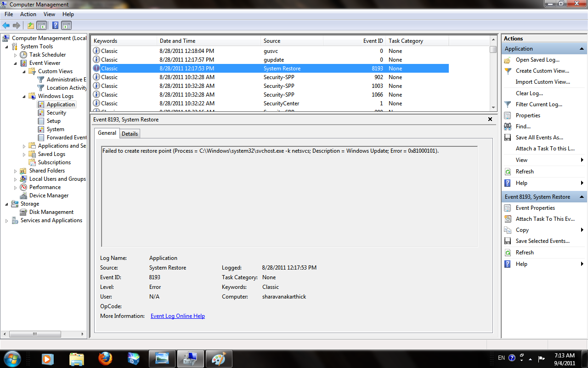Click the Open Saved Log folder icon
This screenshot has height=368, width=588.
click(x=508, y=60)
